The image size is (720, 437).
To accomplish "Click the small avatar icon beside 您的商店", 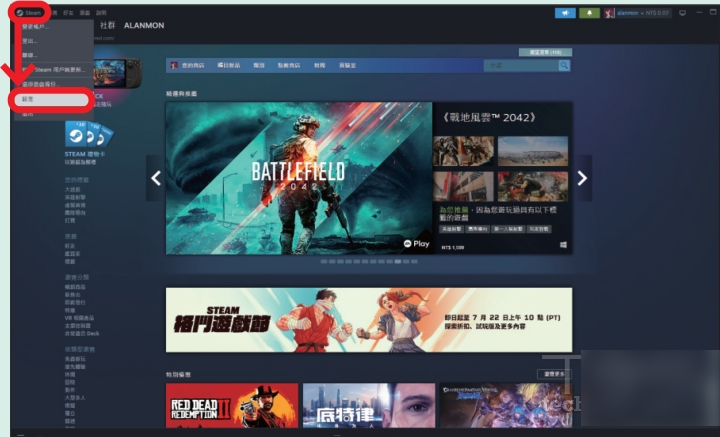I will point(174,66).
